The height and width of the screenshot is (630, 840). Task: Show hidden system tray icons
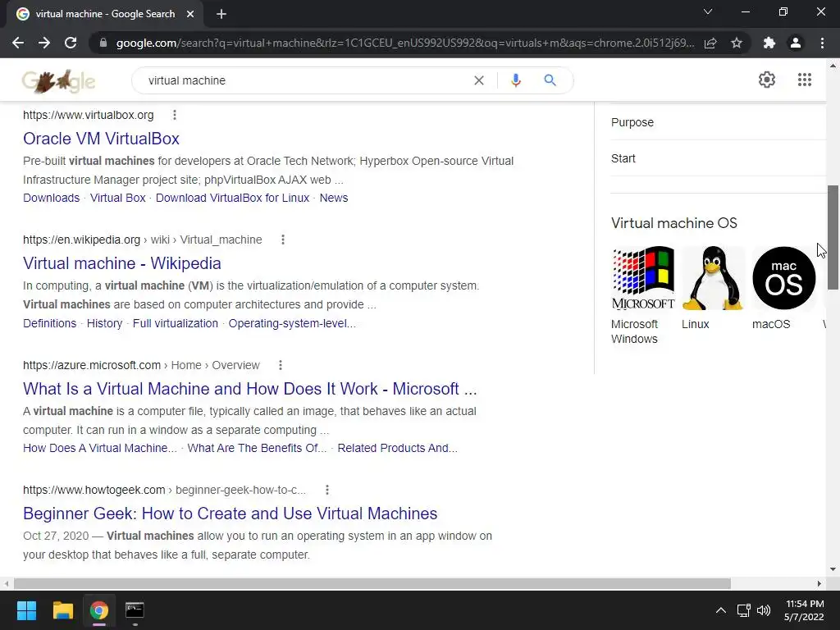pyautogui.click(x=721, y=610)
